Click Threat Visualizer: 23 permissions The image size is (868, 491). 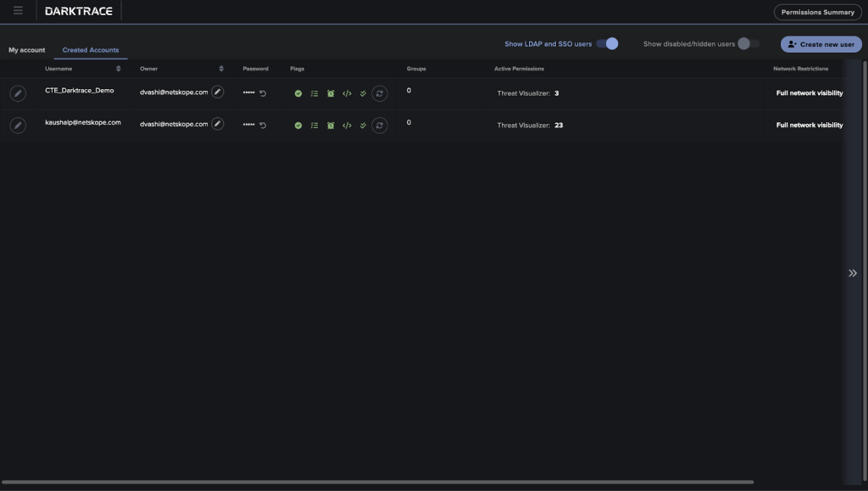530,126
